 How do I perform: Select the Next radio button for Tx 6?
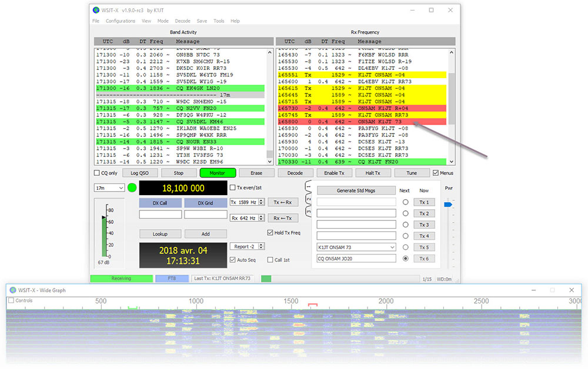tap(405, 259)
